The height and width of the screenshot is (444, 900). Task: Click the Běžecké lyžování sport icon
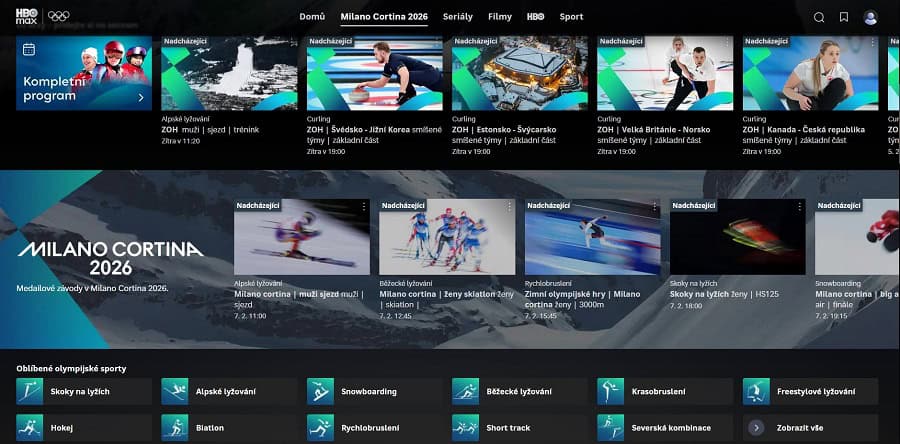click(465, 391)
